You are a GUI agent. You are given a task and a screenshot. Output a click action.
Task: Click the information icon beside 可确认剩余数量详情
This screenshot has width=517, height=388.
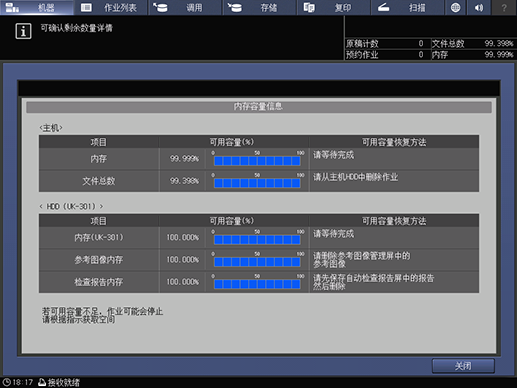(23, 31)
